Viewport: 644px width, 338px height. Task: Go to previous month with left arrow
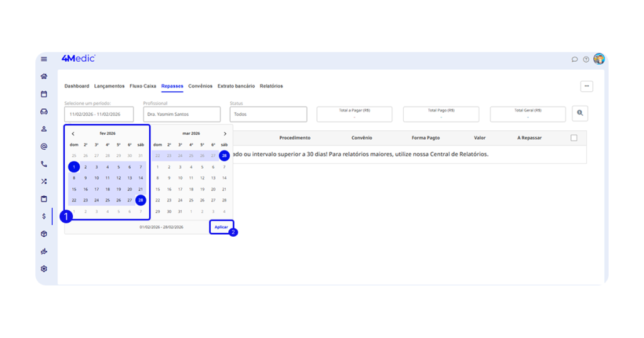tap(73, 133)
